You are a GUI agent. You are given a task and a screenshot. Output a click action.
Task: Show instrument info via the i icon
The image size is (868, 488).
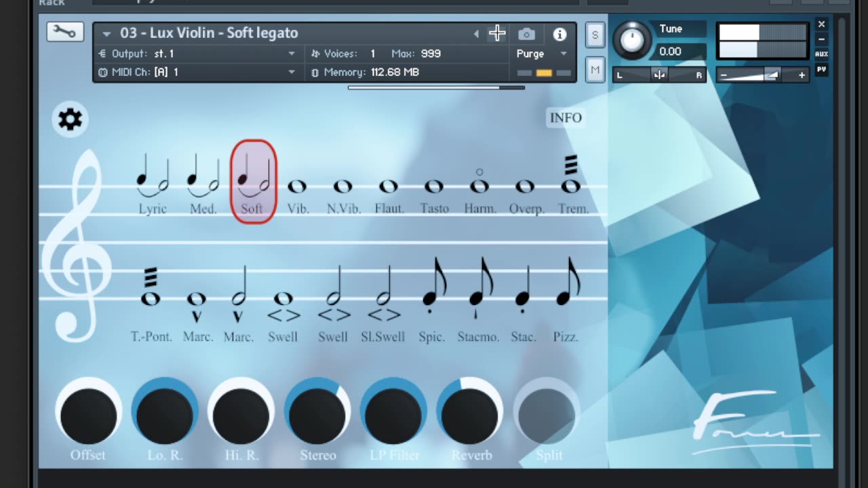click(559, 34)
